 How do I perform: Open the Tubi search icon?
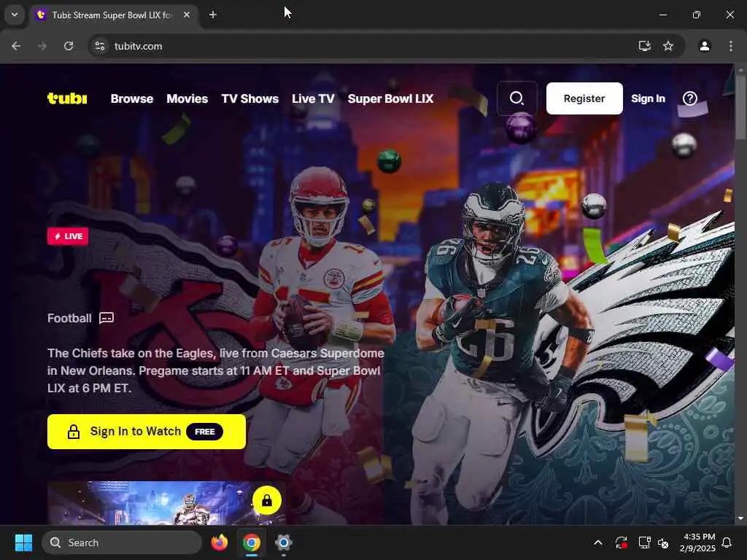(517, 98)
